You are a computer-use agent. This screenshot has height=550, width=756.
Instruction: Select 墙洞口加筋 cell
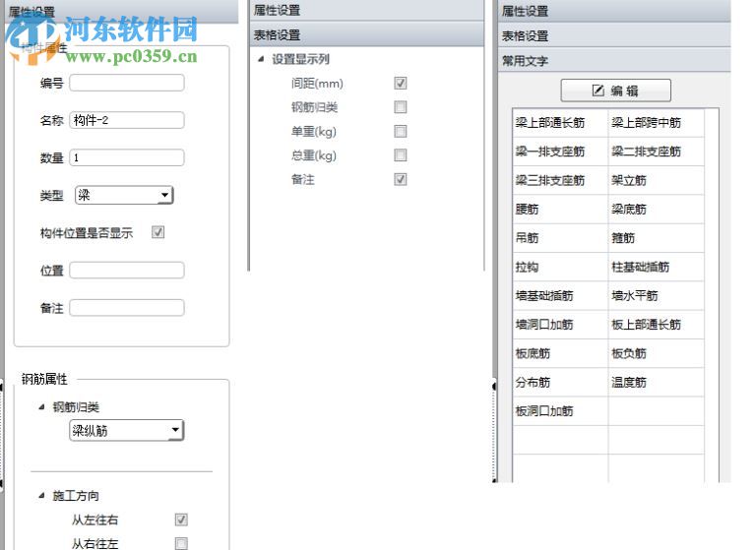pos(560,325)
